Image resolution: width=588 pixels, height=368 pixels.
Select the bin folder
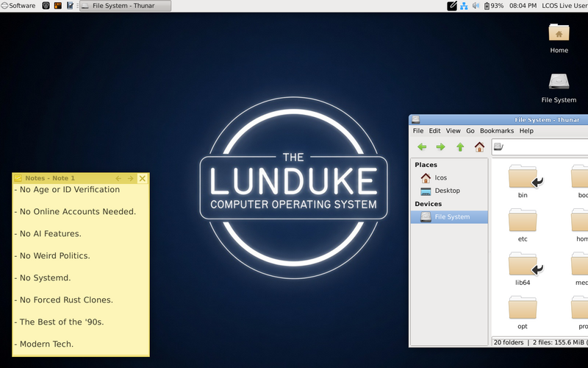point(523,182)
